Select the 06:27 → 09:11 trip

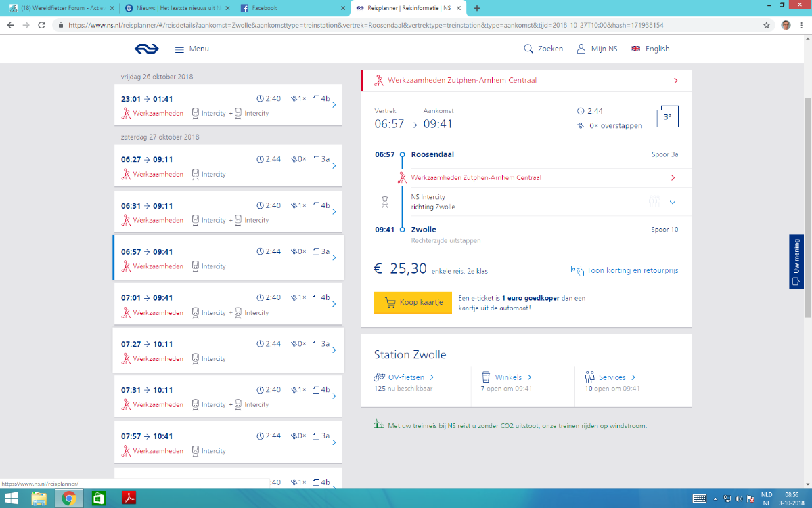point(227,166)
